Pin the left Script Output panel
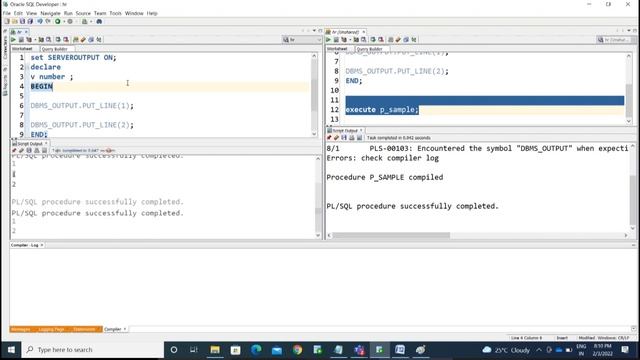 14,151
